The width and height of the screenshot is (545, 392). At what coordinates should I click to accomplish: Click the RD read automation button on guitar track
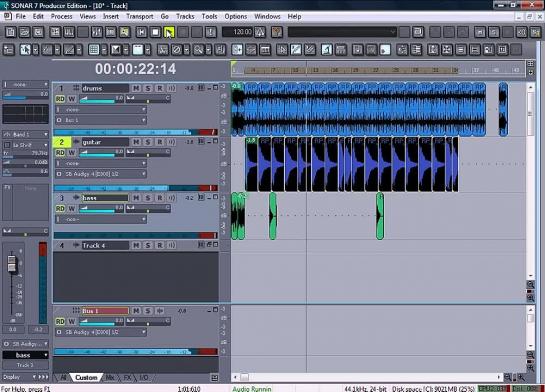60,153
